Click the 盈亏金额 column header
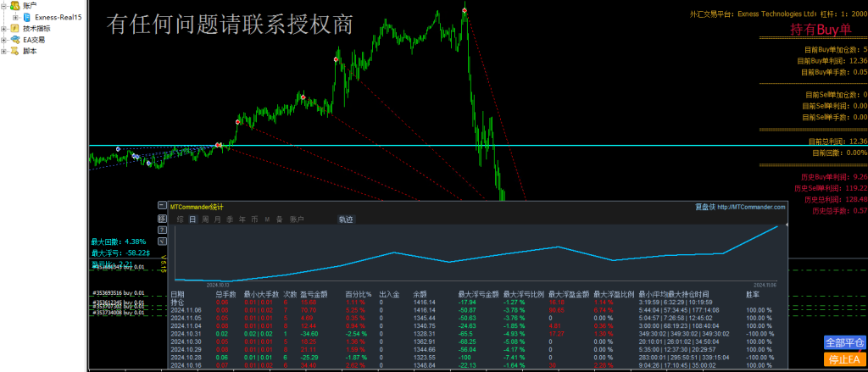Image resolution: width=868 pixels, height=372 pixels. (x=314, y=294)
